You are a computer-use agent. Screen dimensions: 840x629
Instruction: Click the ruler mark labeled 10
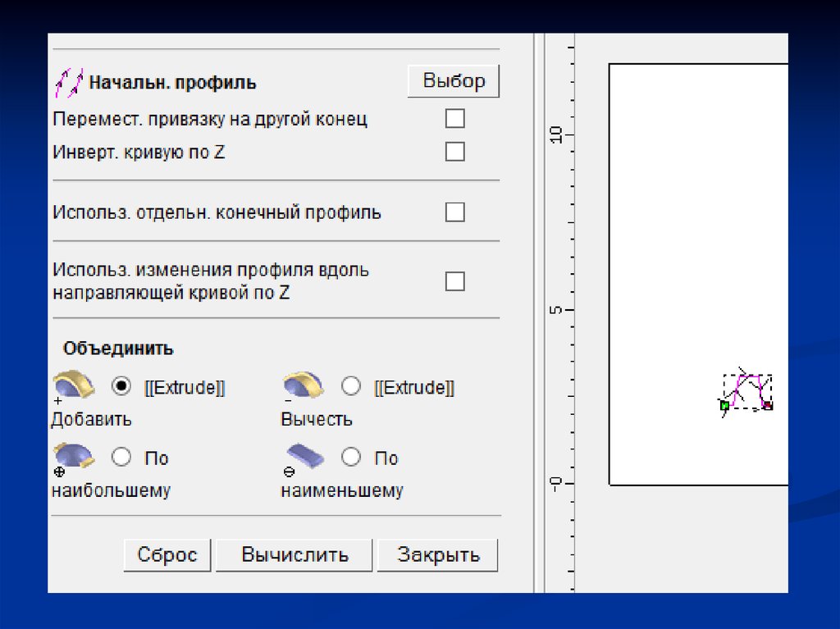pyautogui.click(x=557, y=134)
